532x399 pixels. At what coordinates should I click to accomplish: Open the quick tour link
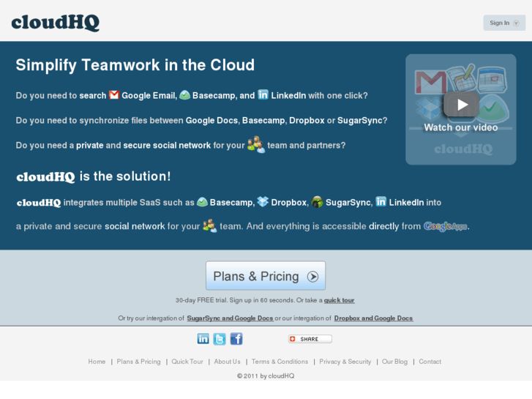pyautogui.click(x=340, y=300)
